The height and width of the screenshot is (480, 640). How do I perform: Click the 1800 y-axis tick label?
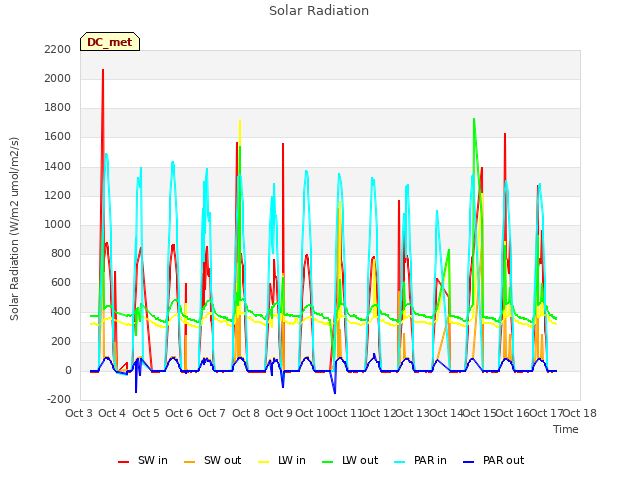58,108
